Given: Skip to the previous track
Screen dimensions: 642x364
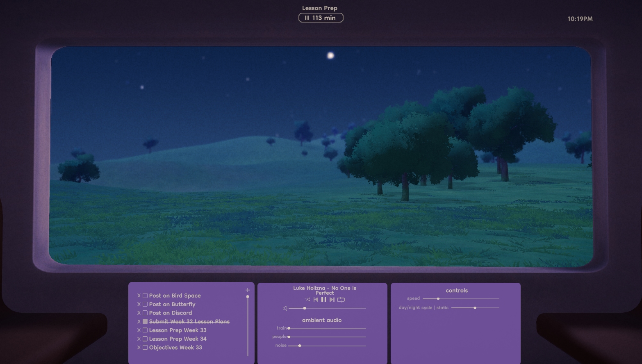Looking at the screenshot, I should coord(316,300).
